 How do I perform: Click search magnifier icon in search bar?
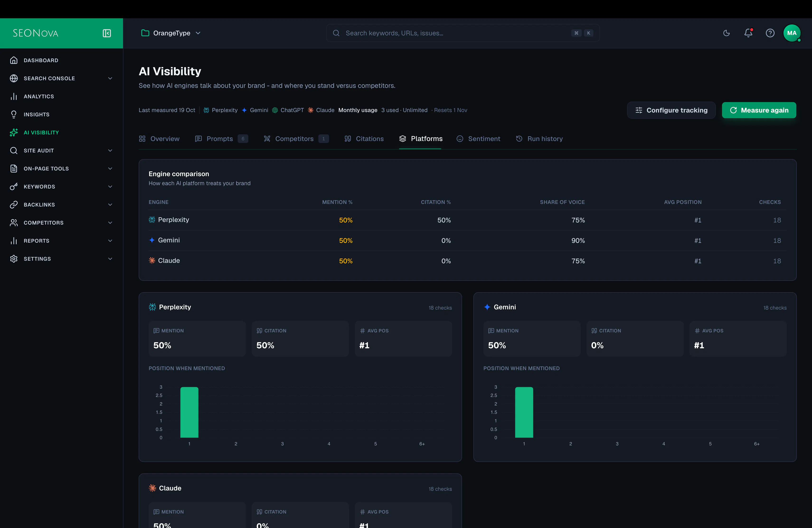(336, 33)
